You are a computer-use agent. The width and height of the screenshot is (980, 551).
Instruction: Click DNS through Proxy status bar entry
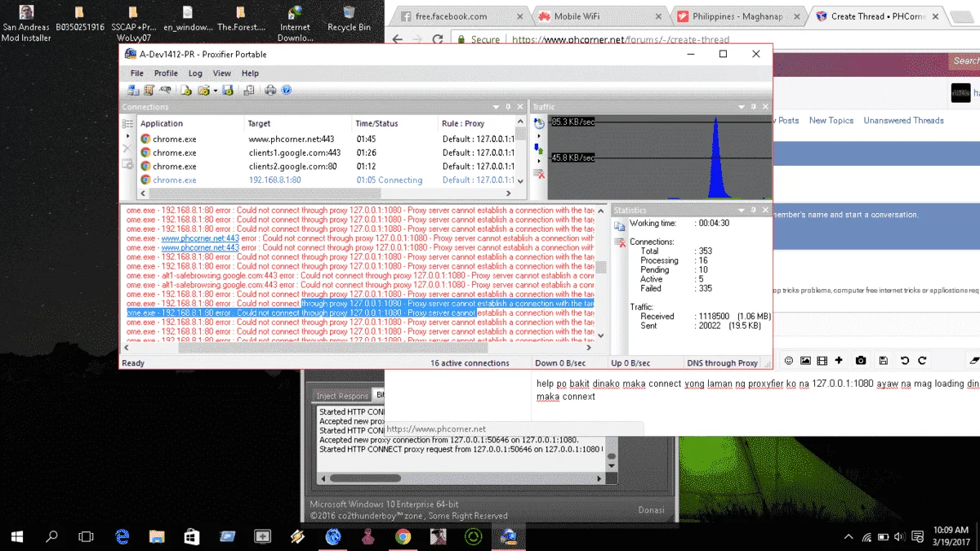tap(722, 363)
